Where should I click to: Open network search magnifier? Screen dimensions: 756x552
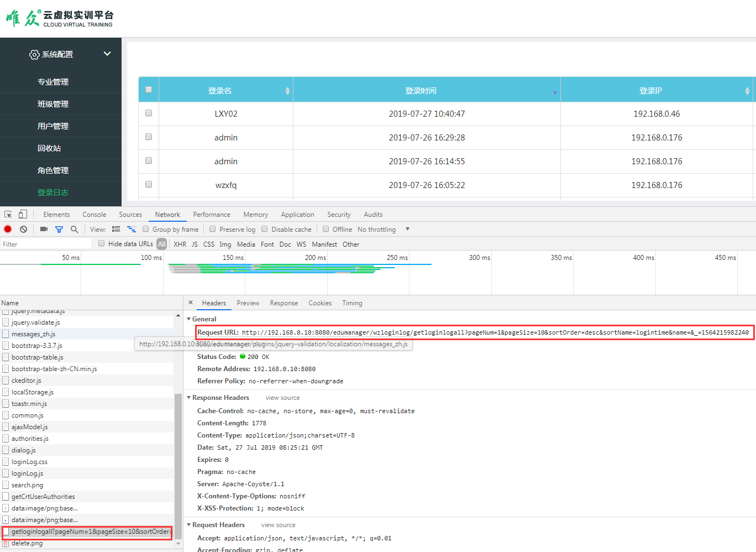[74, 230]
